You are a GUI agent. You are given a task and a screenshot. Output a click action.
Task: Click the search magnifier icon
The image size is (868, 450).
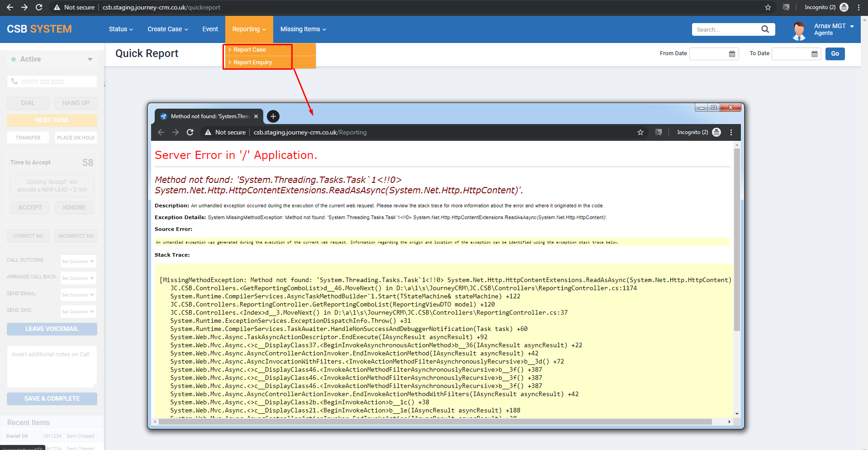point(765,29)
